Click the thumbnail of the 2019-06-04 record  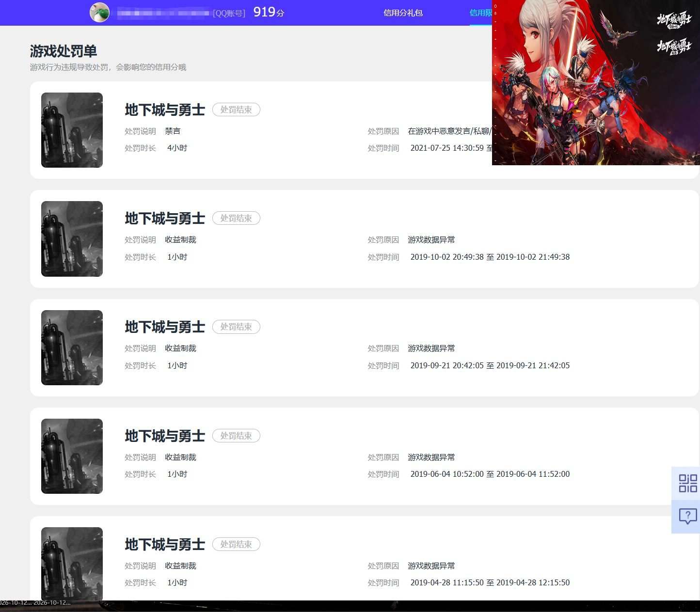72,456
